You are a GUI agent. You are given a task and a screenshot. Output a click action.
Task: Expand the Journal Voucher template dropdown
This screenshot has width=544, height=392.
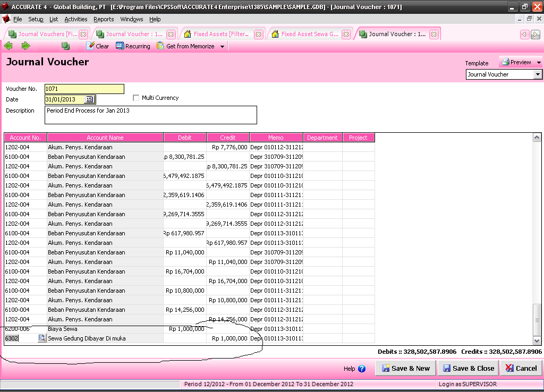[538, 74]
